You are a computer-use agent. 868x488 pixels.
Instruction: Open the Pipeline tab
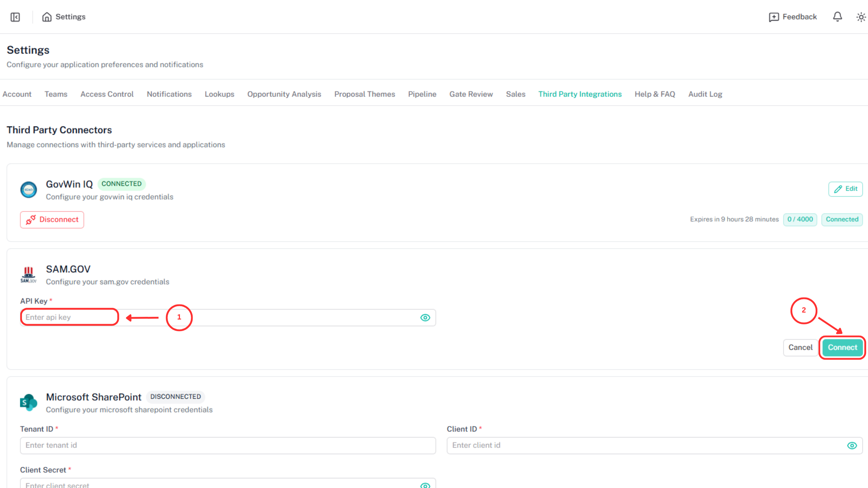tap(422, 94)
